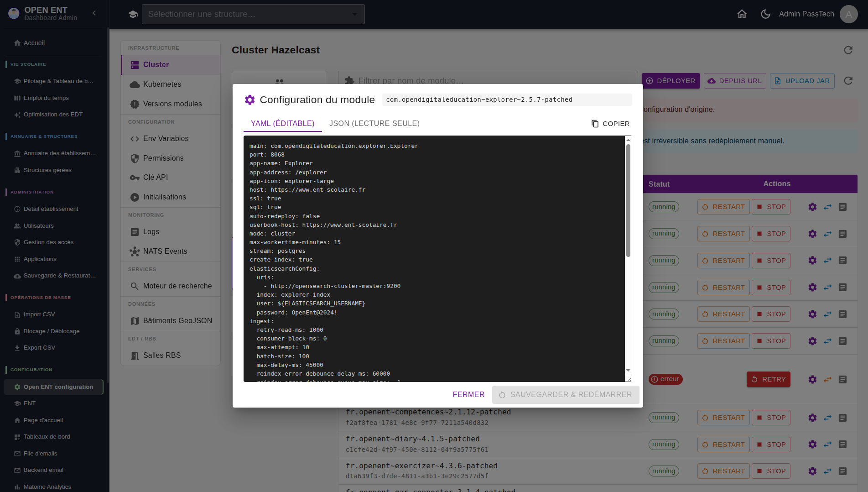This screenshot has width=868, height=492.
Task: Open the JSON (LECTURE SEULE) tab
Action: coord(374,123)
